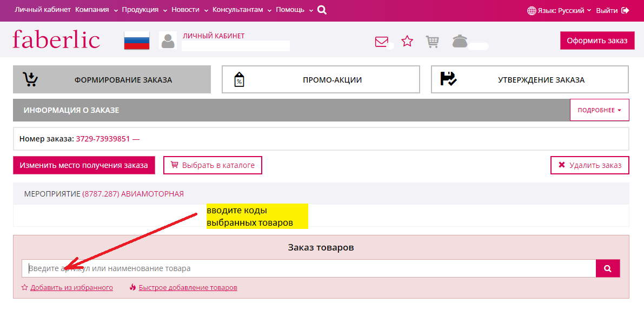
Task: Click Быстрое добавление товаров link
Action: [188, 288]
